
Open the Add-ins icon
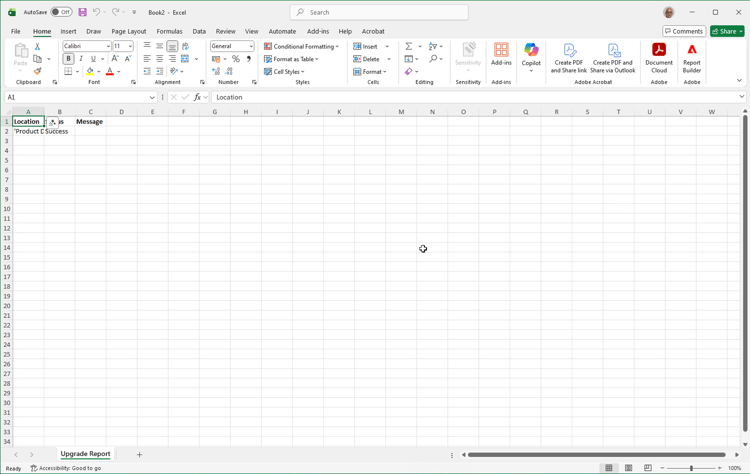point(501,54)
